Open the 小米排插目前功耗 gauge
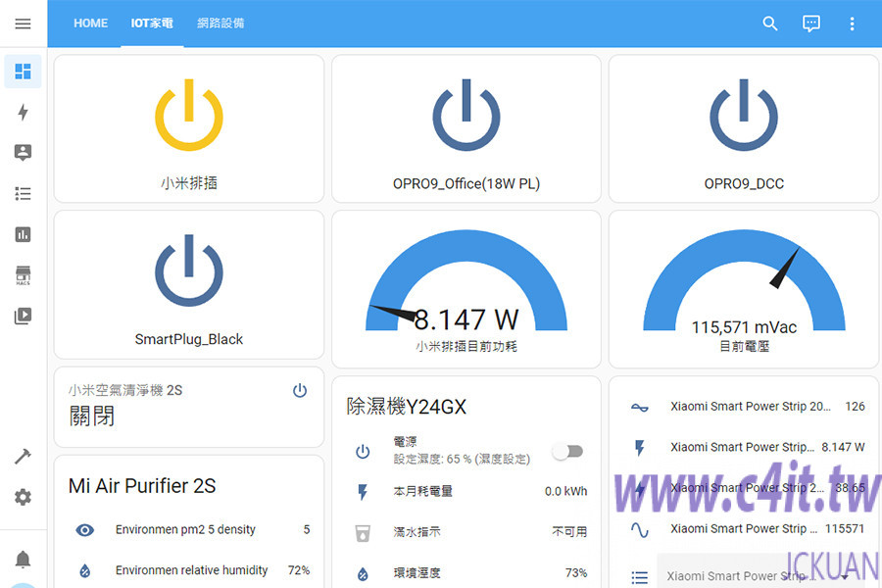This screenshot has height=588, width=882. [466, 289]
